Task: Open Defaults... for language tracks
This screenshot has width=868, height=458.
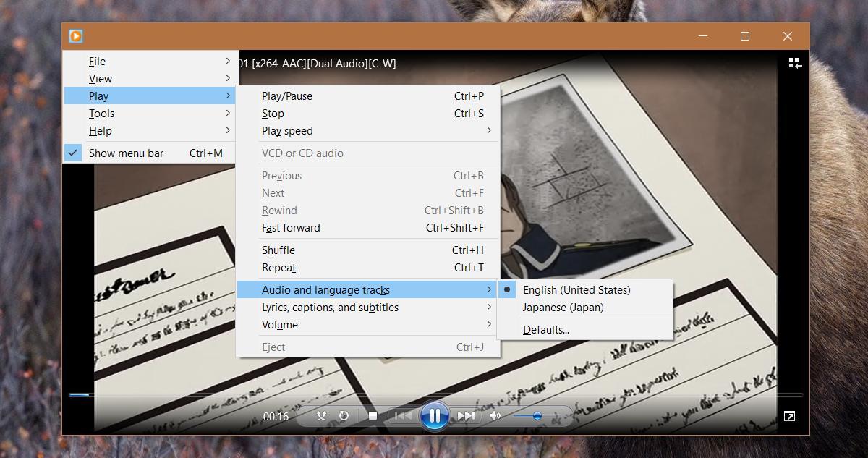Action: click(585, 329)
